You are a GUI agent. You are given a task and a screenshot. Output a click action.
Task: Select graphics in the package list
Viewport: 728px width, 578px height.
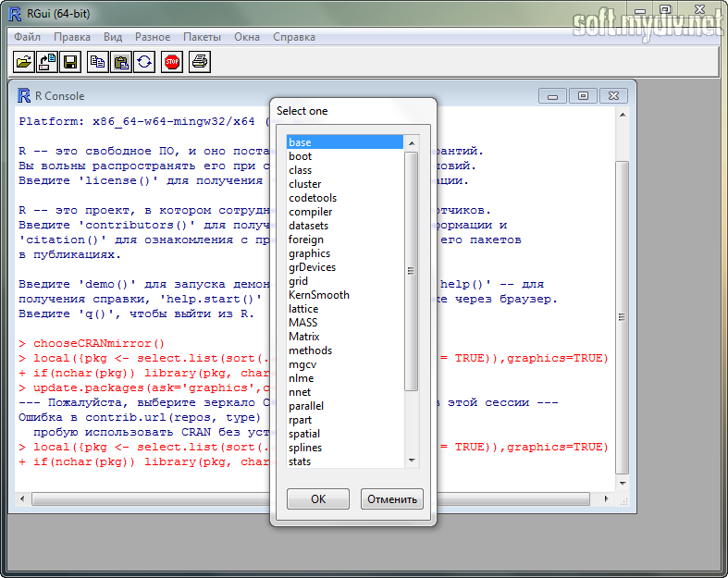345,253
